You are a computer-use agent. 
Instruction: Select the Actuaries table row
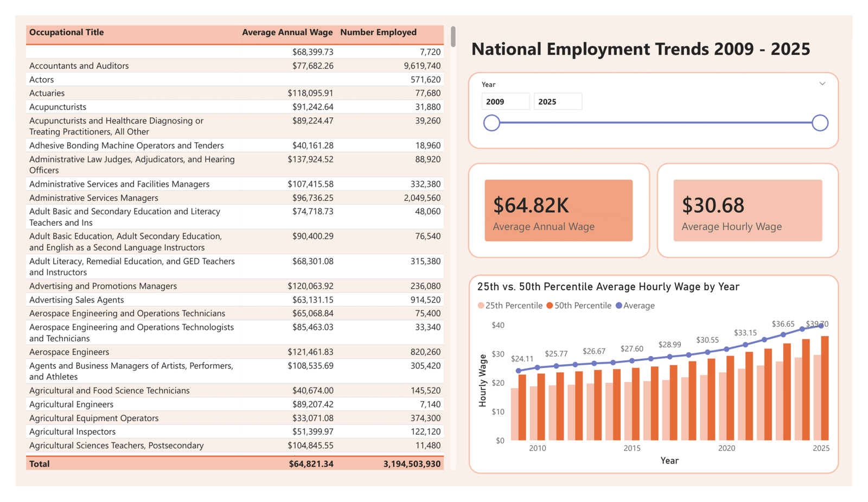click(163, 93)
